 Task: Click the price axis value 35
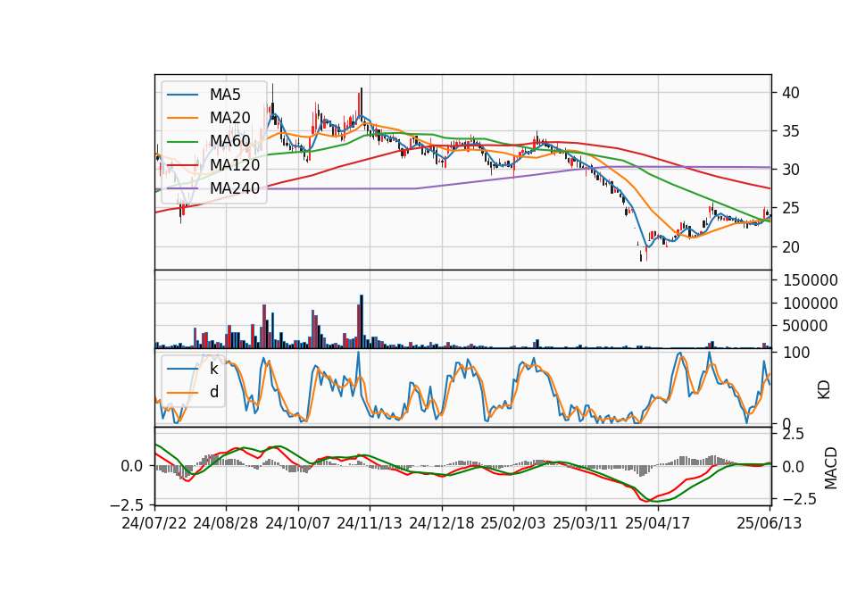pos(791,131)
